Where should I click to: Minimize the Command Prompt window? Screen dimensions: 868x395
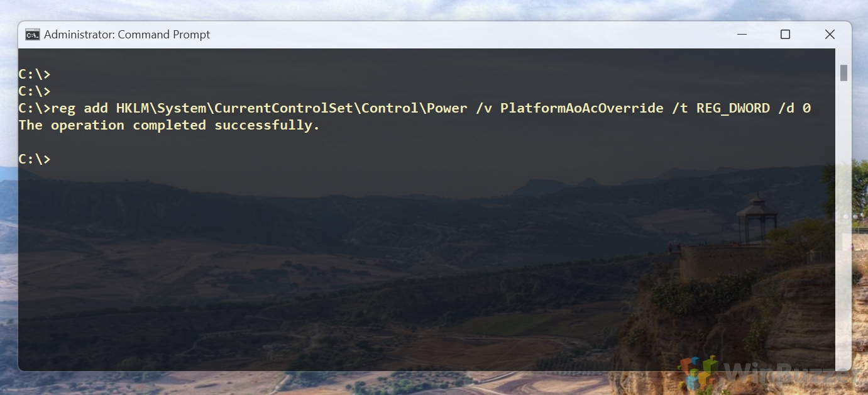[740, 35]
